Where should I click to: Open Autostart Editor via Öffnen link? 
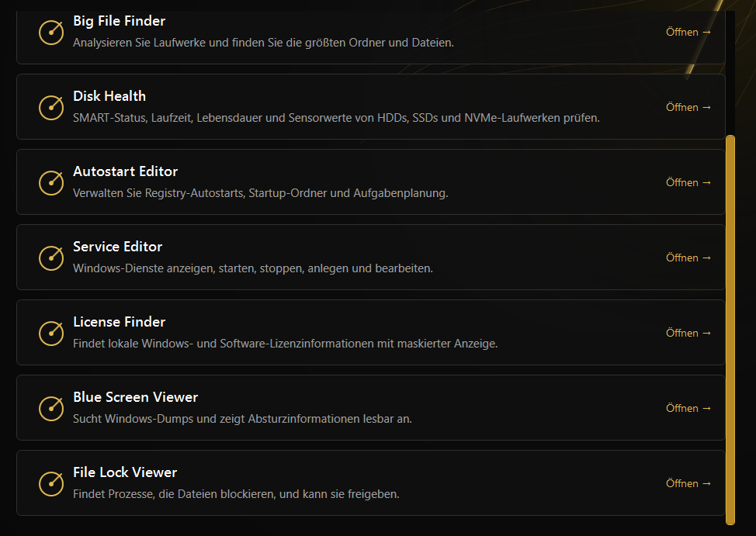(688, 183)
